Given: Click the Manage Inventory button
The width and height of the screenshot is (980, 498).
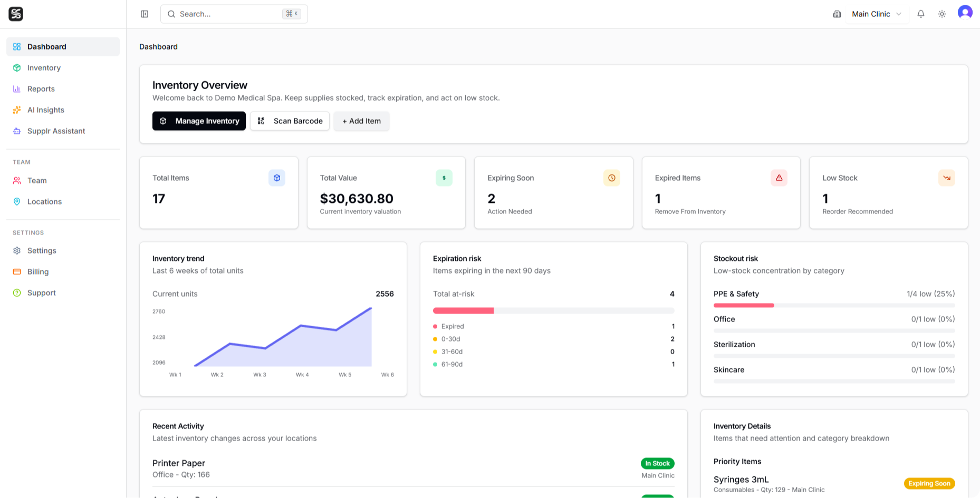Looking at the screenshot, I should 199,121.
